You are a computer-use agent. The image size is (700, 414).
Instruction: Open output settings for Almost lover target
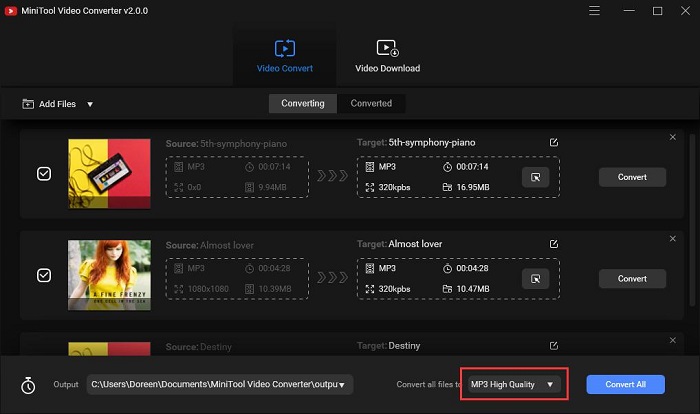[535, 279]
